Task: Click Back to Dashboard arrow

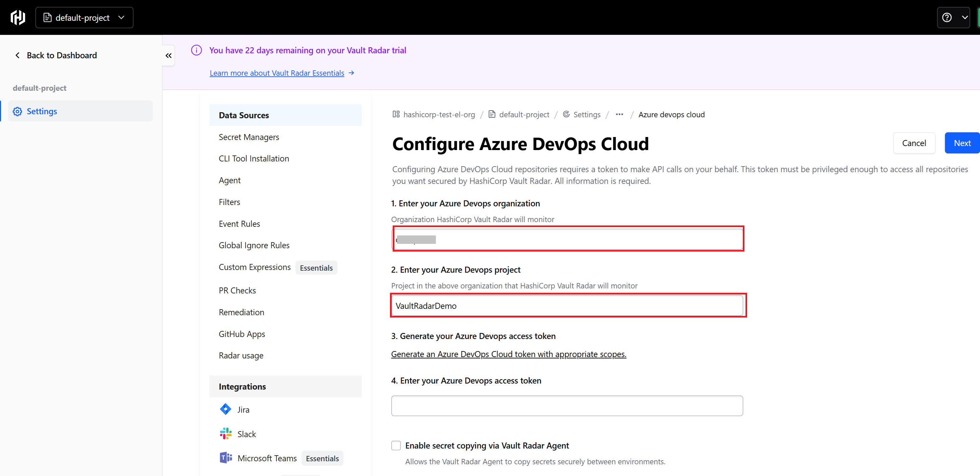Action: (x=17, y=56)
